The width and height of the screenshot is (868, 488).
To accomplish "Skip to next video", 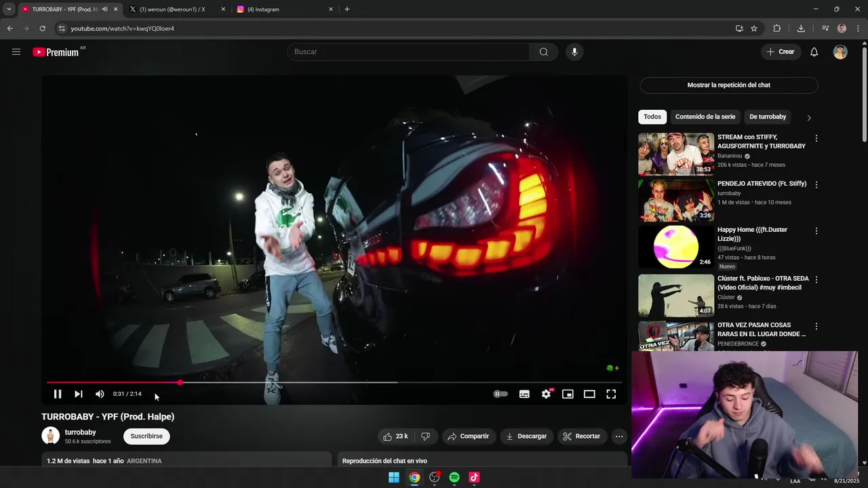I will click(x=79, y=394).
